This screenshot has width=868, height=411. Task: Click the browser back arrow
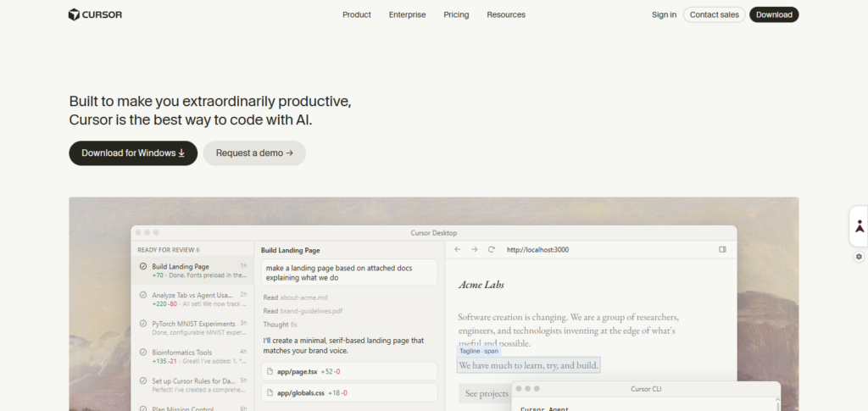click(x=457, y=249)
